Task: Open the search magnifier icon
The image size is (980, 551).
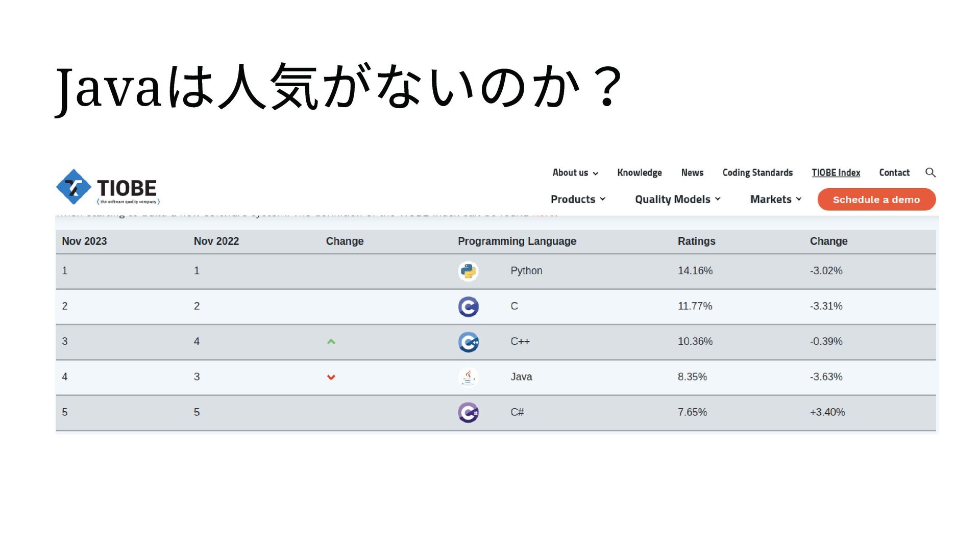Action: (930, 172)
